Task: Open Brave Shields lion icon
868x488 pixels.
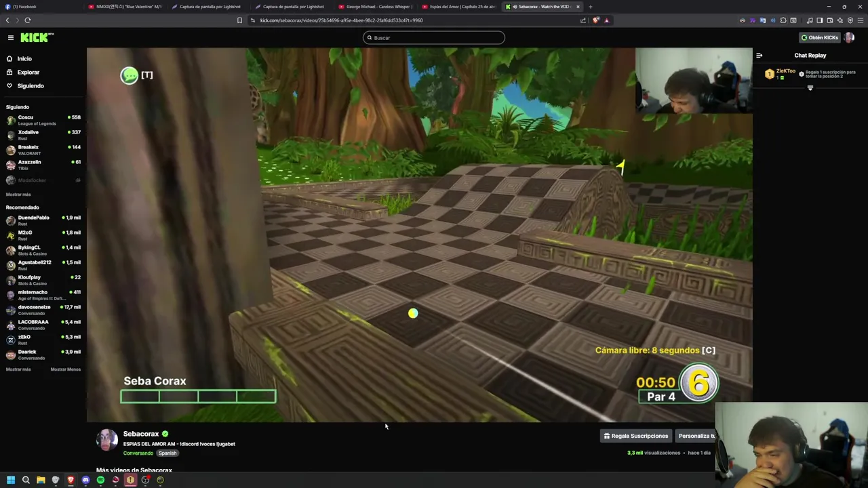Action: pyautogui.click(x=596, y=20)
